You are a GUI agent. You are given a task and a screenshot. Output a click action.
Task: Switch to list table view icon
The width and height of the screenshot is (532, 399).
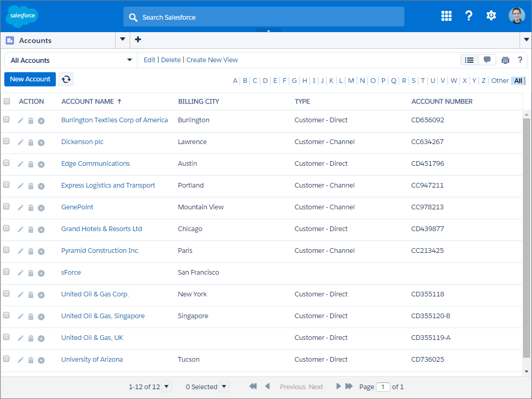click(x=469, y=60)
